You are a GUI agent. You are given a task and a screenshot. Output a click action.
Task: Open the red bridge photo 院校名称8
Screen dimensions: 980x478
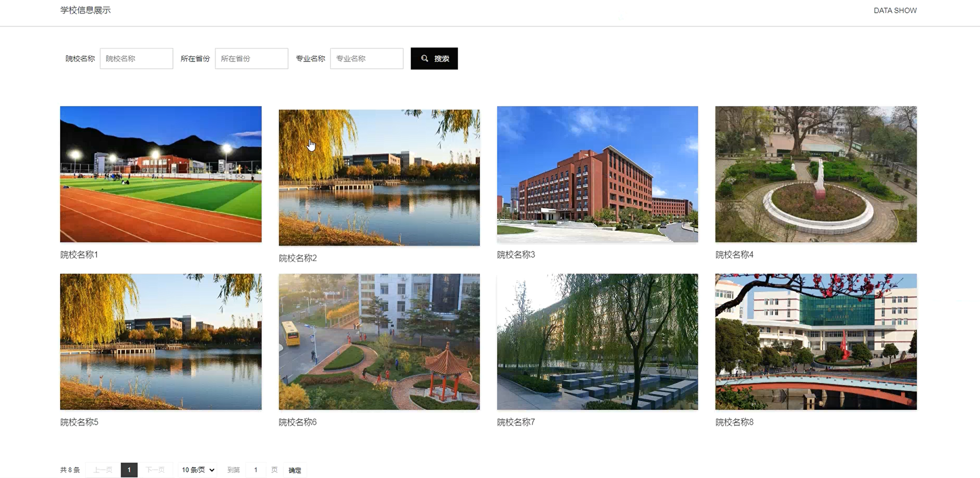pos(816,342)
